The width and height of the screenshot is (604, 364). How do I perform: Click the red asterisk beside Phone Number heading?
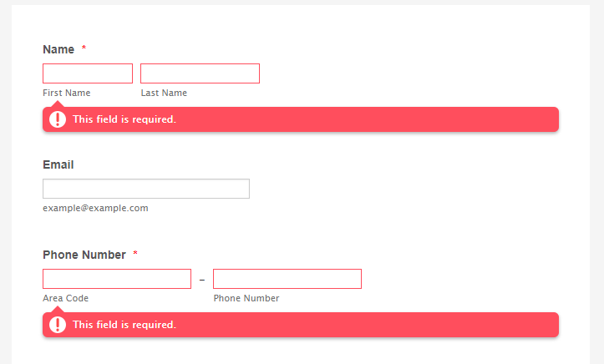(x=135, y=255)
